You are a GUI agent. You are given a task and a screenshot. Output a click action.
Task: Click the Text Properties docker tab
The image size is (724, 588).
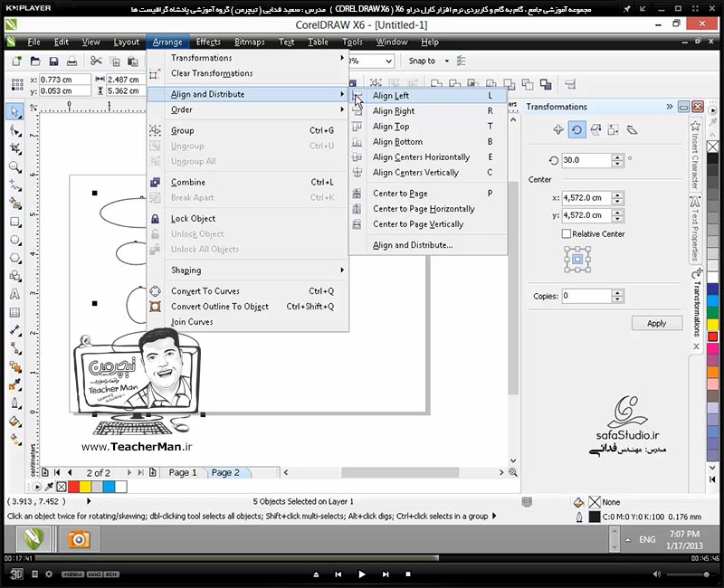click(695, 230)
